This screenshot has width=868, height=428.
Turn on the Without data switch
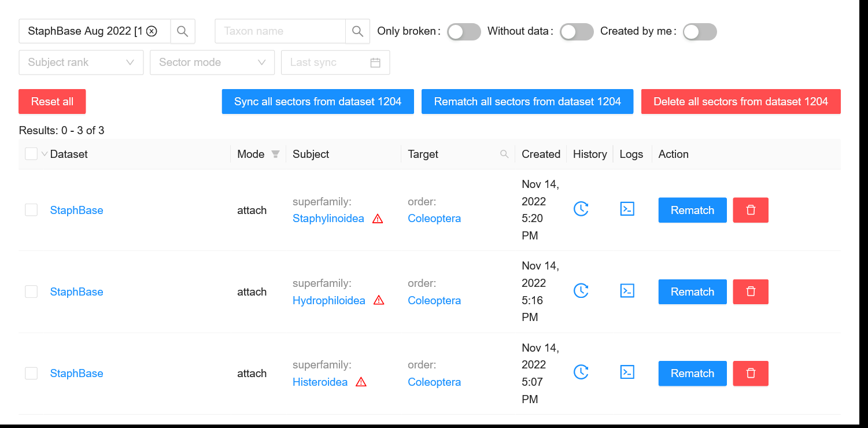point(576,32)
